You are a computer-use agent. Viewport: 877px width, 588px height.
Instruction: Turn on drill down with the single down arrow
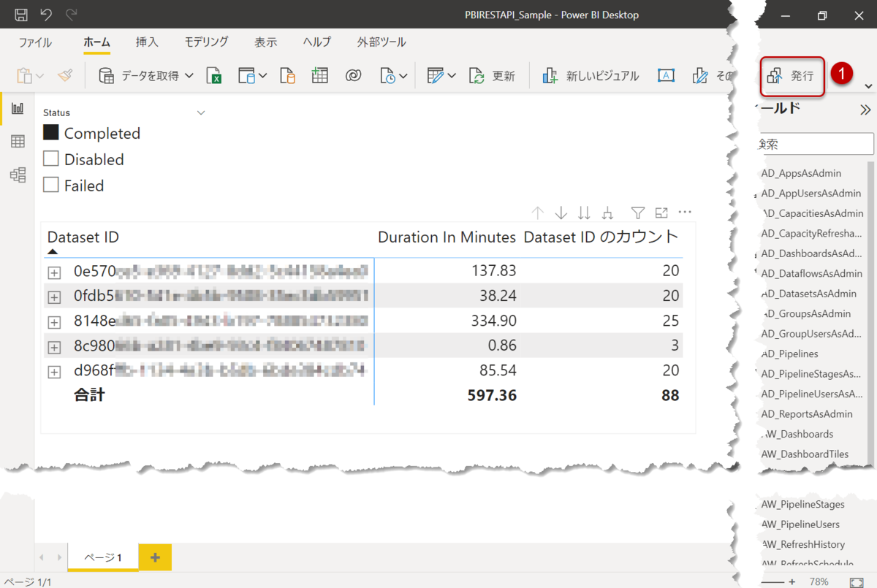[561, 213]
